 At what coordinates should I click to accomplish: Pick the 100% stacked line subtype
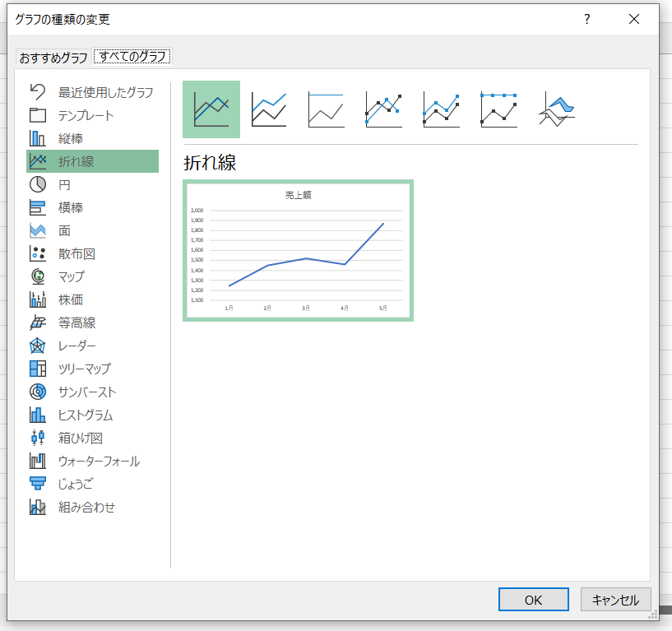(327, 109)
